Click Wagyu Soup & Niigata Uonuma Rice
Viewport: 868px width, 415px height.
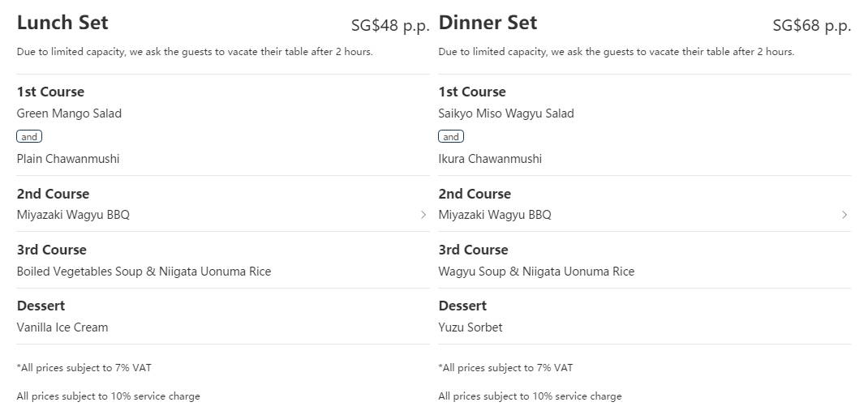(x=536, y=272)
